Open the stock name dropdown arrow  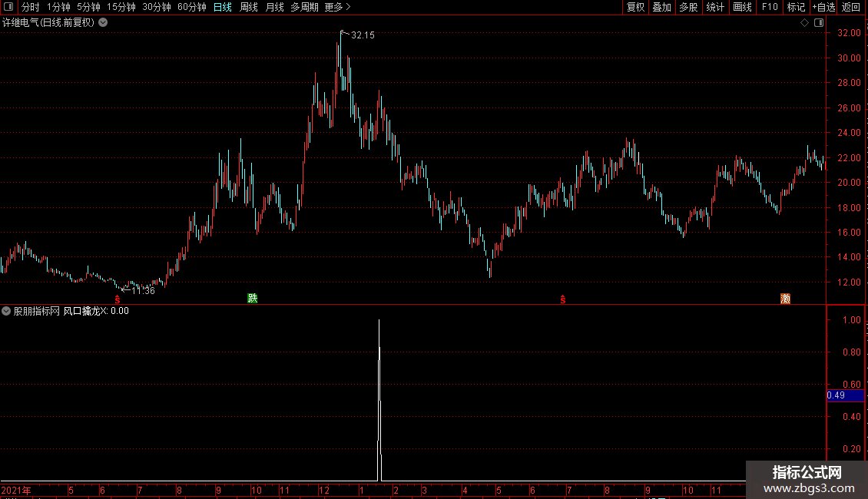(x=103, y=23)
